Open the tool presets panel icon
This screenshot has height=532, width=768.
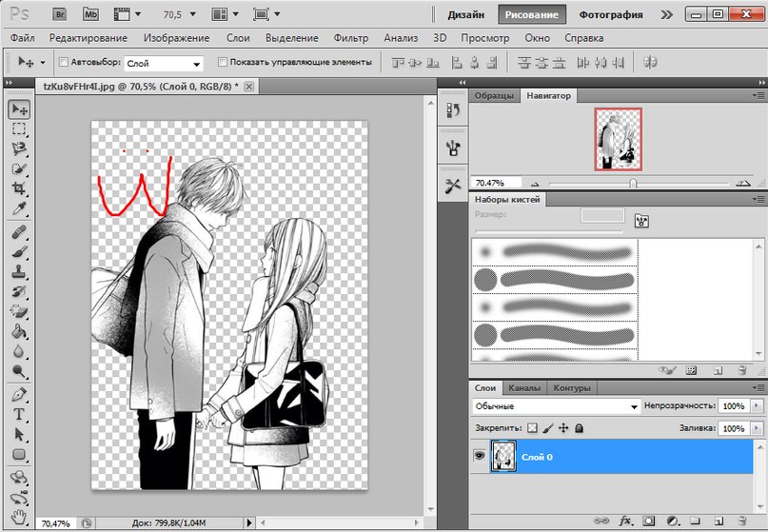[x=453, y=187]
